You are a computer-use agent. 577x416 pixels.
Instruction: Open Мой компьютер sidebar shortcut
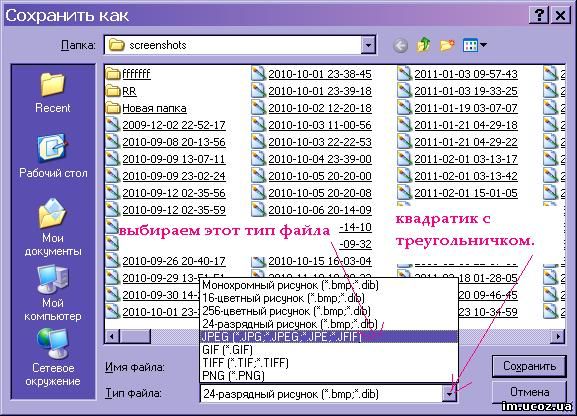pos(53,293)
